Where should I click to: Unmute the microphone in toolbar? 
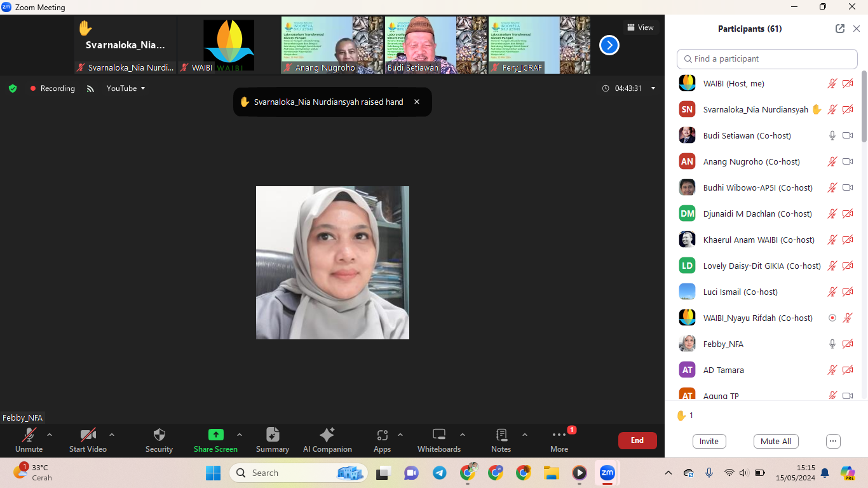[29, 435]
